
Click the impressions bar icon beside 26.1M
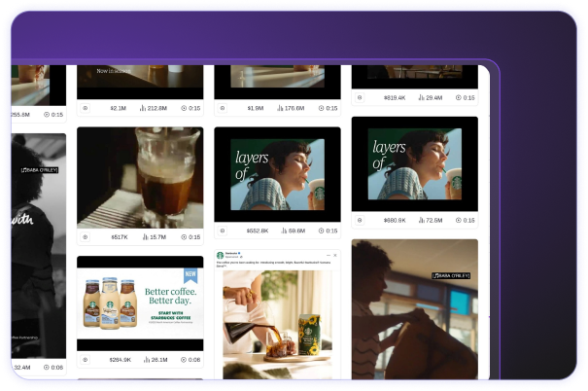(x=145, y=359)
